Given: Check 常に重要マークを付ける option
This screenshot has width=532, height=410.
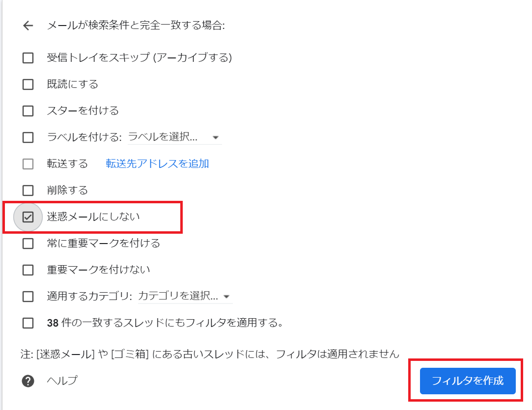Looking at the screenshot, I should pos(28,244).
